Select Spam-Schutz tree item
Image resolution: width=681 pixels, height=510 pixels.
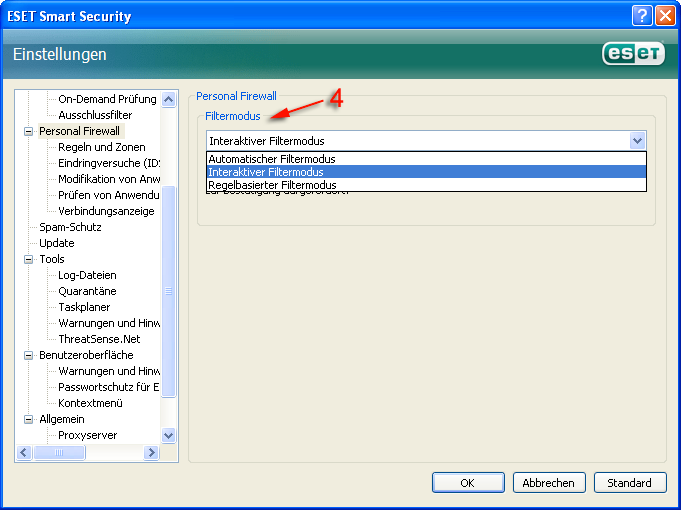[x=70, y=227]
